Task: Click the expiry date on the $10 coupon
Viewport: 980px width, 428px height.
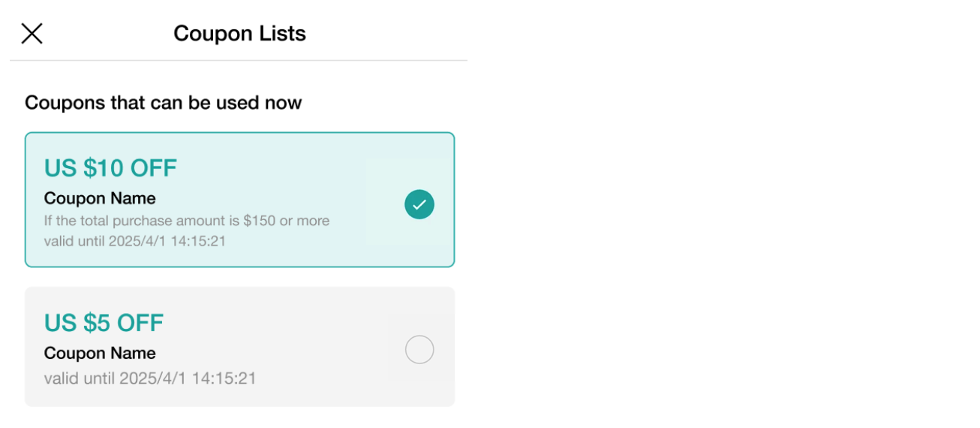Action: pyautogui.click(x=135, y=241)
